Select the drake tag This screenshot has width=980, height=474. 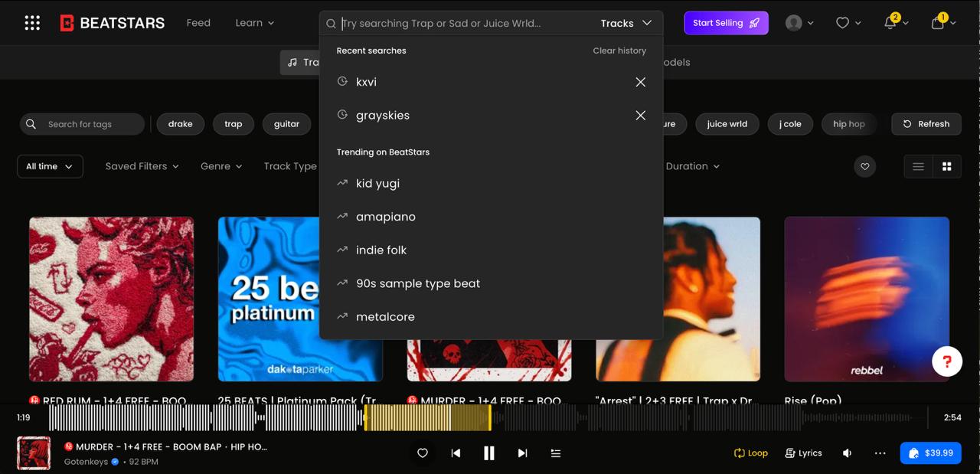click(x=181, y=124)
